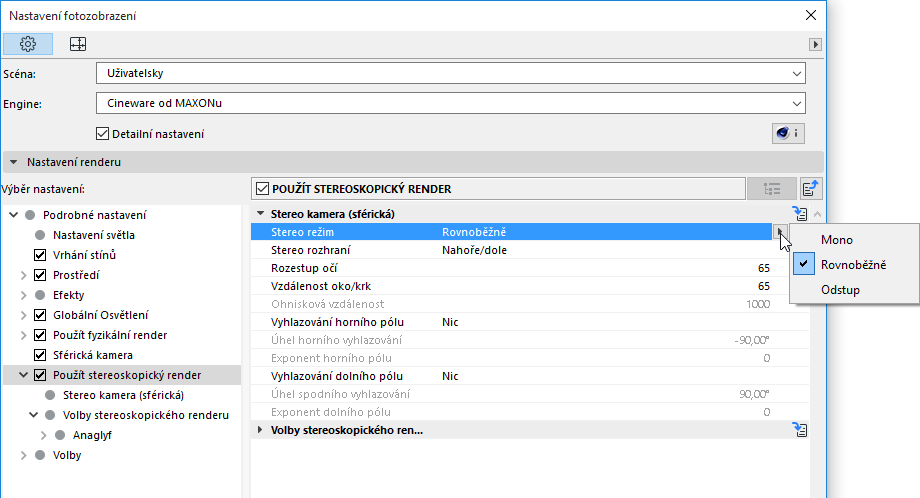920x498 pixels.
Task: Click Stereo kamera section load-settings icon
Action: (x=799, y=213)
